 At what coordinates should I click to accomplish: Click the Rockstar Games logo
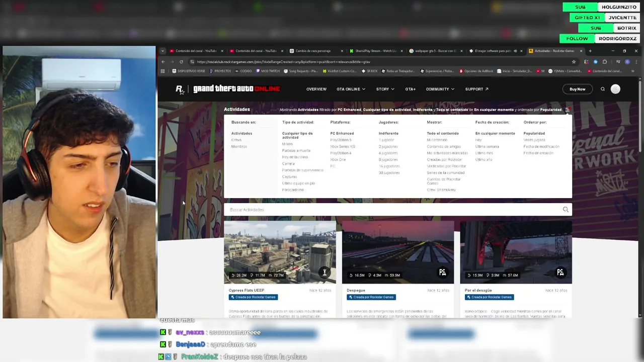click(x=180, y=89)
